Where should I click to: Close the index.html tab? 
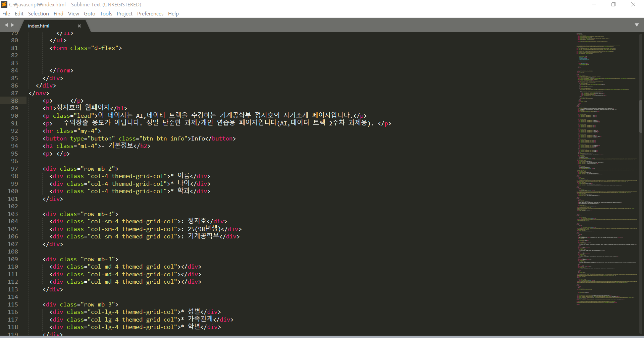pyautogui.click(x=79, y=26)
